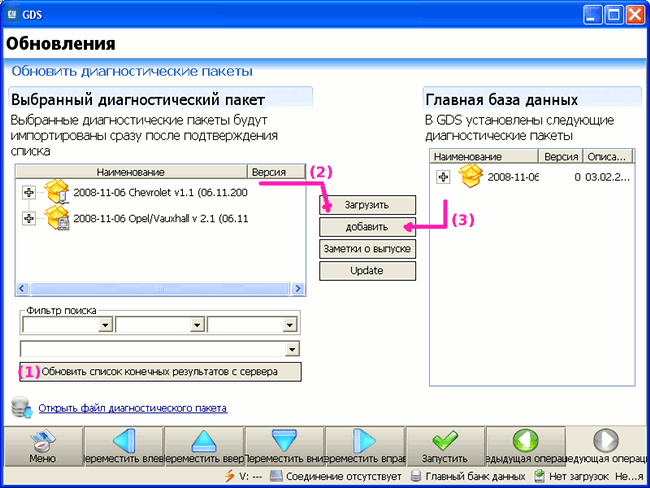Open the Меню compass icon
The image size is (650, 488).
[42, 441]
